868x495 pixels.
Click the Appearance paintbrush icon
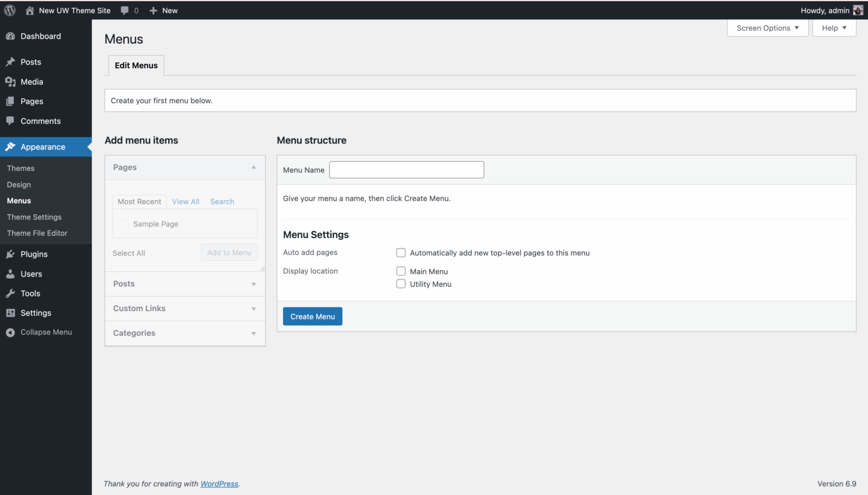pyautogui.click(x=11, y=146)
